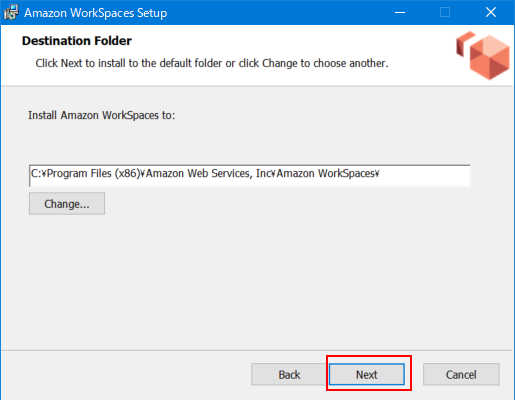Click the "Amazon WorkSpaces Setup" title text
Screen dimensions: 515x400
(96, 13)
